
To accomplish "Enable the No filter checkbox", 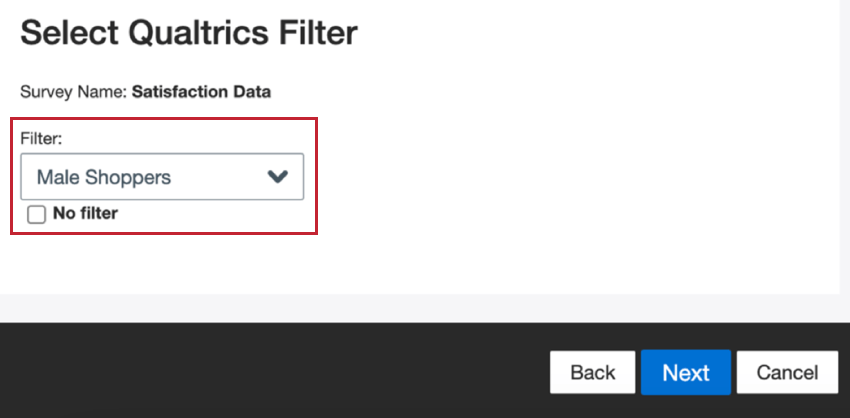I will tap(37, 214).
